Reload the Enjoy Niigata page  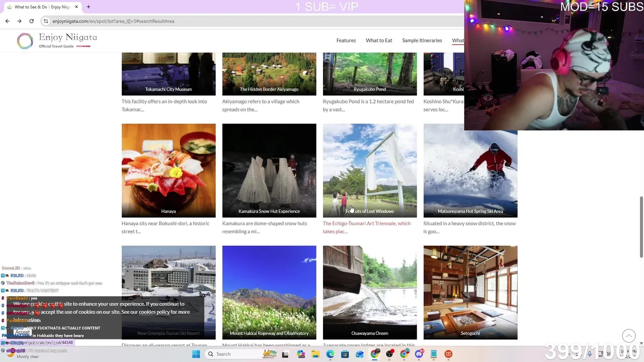click(31, 21)
